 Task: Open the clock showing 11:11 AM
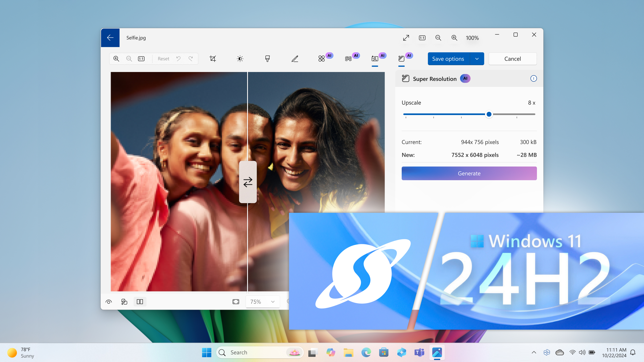pos(614,353)
